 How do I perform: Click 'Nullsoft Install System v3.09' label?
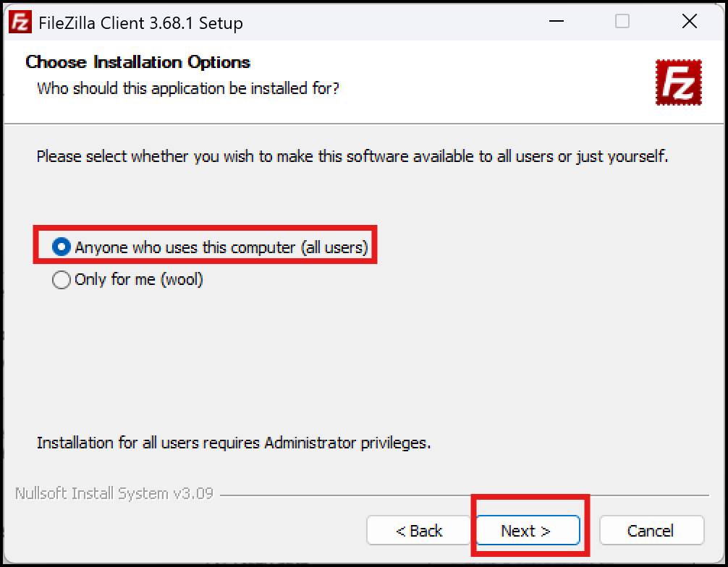pyautogui.click(x=114, y=493)
